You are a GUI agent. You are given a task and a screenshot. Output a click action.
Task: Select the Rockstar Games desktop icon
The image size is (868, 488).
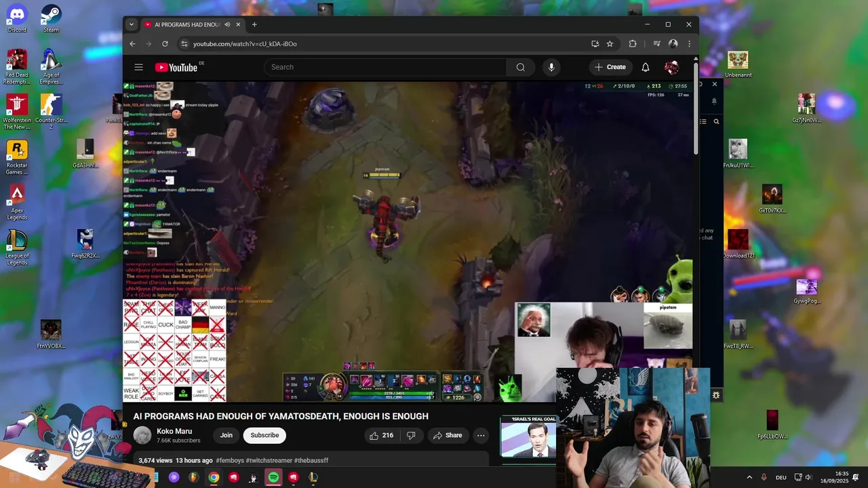tap(17, 157)
